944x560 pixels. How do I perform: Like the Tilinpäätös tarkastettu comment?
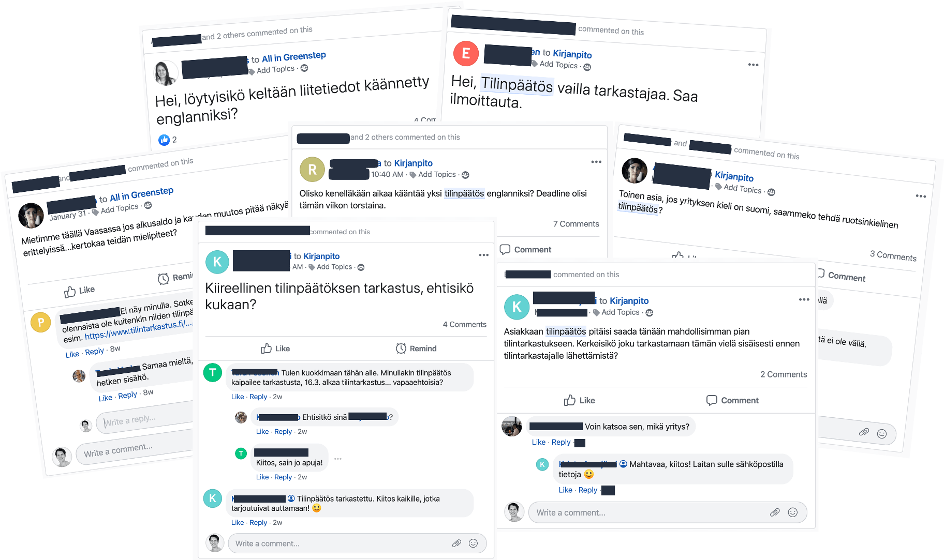tap(237, 522)
